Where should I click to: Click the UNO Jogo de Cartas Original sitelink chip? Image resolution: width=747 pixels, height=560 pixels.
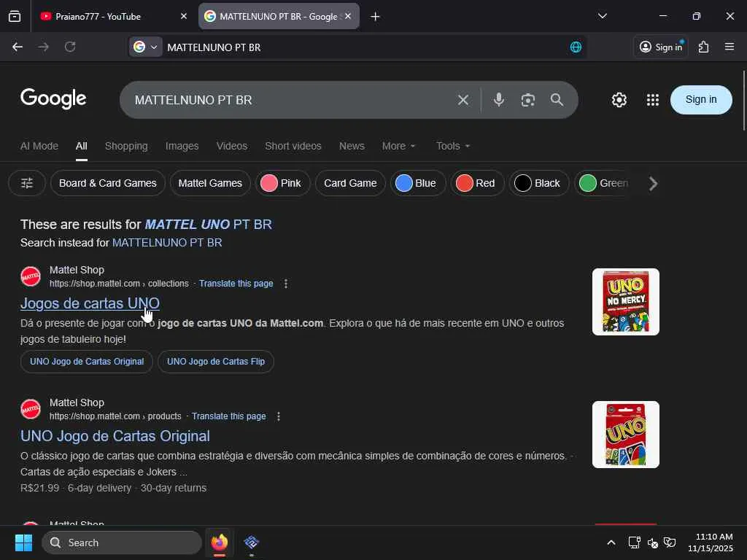coord(87,362)
